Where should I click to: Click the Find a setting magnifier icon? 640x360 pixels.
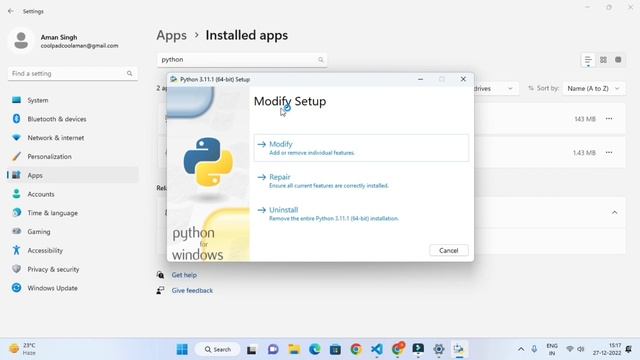(129, 73)
